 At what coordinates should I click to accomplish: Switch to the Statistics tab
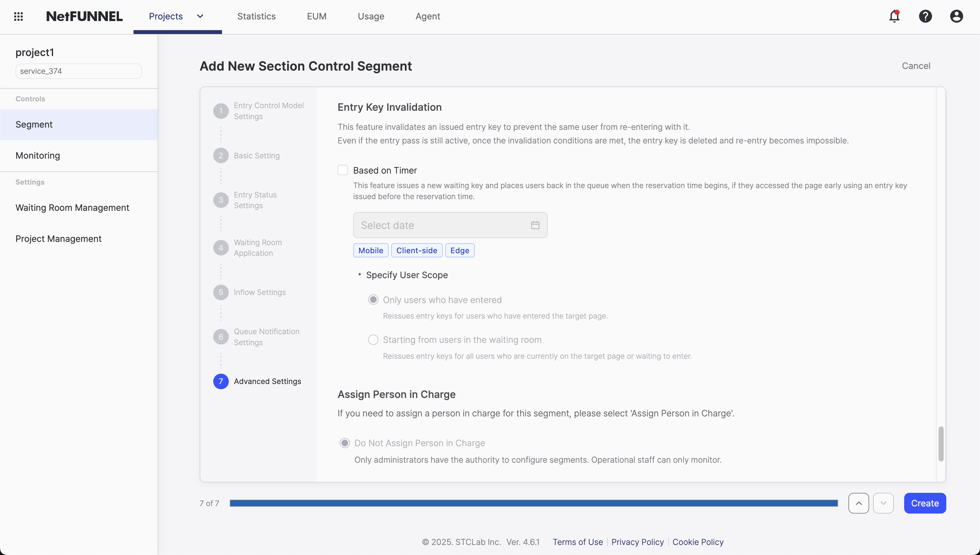[256, 17]
